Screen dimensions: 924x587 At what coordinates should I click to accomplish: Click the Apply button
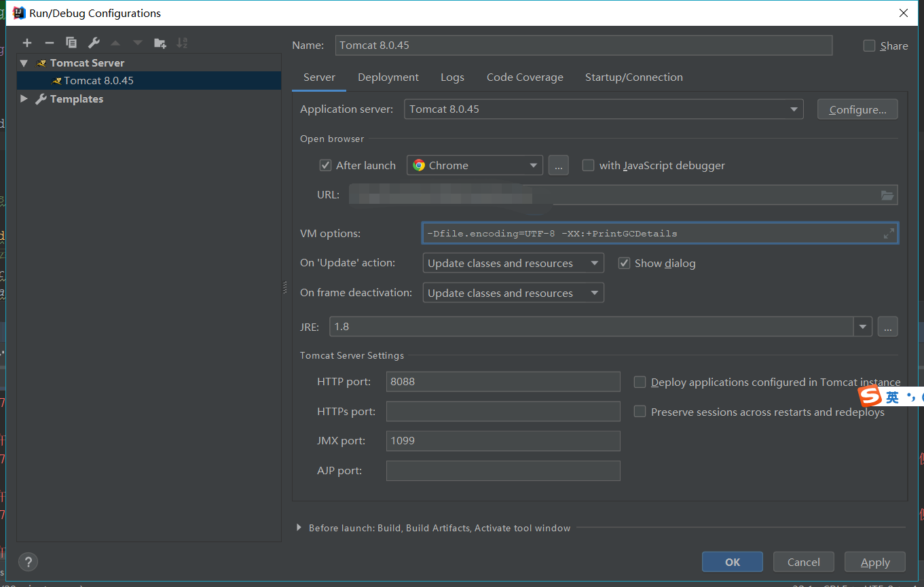pos(875,562)
